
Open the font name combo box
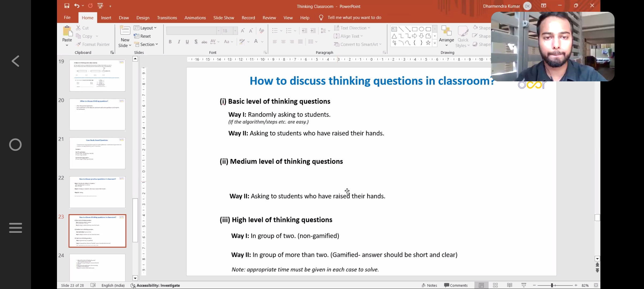pyautogui.click(x=193, y=31)
